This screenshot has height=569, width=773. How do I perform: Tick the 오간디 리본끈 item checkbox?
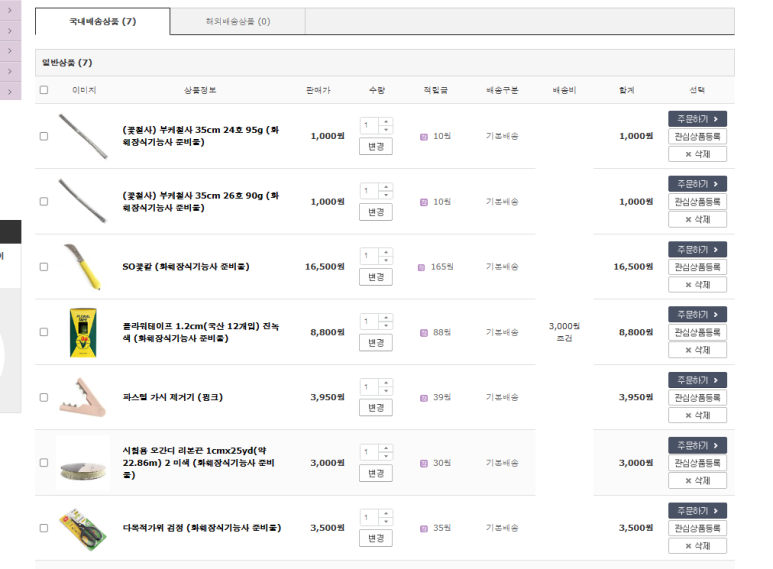pyautogui.click(x=44, y=462)
